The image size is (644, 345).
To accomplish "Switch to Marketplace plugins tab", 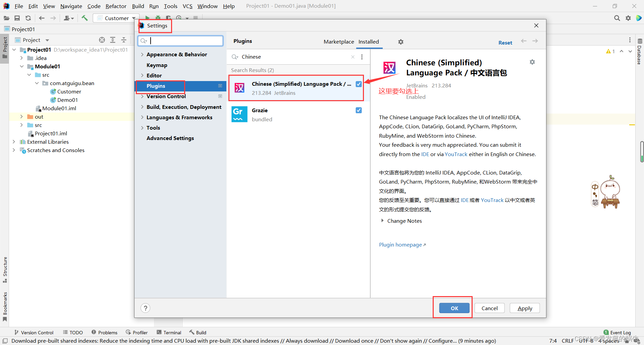I will tap(339, 42).
